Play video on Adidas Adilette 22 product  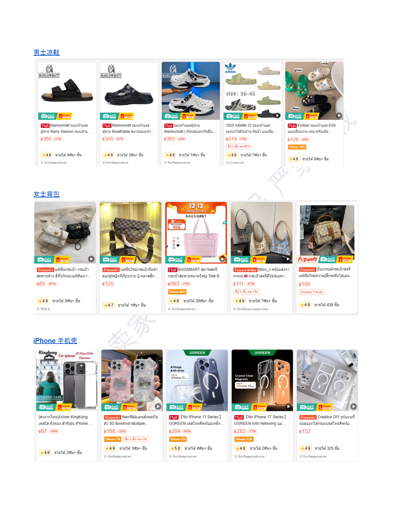pyautogui.click(x=277, y=116)
